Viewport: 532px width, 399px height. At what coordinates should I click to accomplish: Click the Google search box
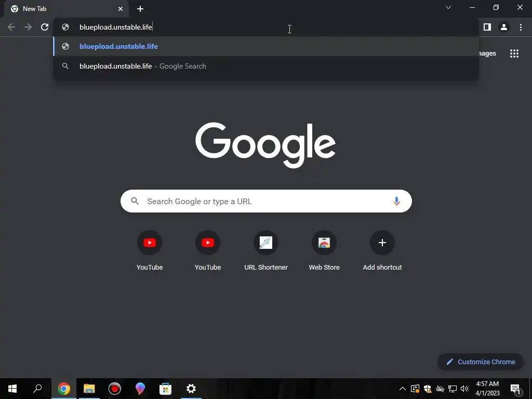tap(266, 201)
